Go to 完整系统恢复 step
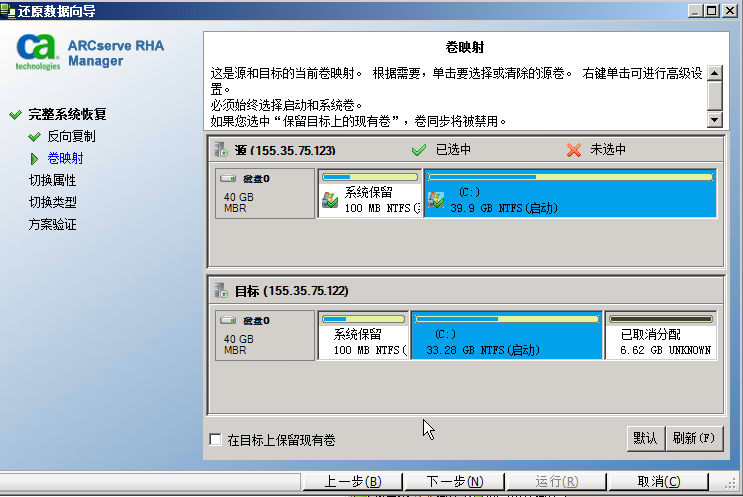This screenshot has width=743, height=497. [x=67, y=115]
